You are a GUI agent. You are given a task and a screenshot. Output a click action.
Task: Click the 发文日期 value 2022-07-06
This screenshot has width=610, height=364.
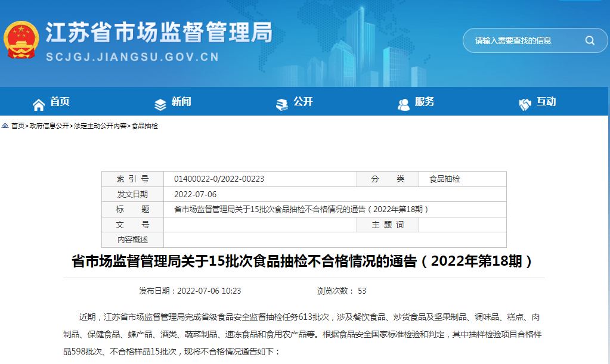(196, 194)
